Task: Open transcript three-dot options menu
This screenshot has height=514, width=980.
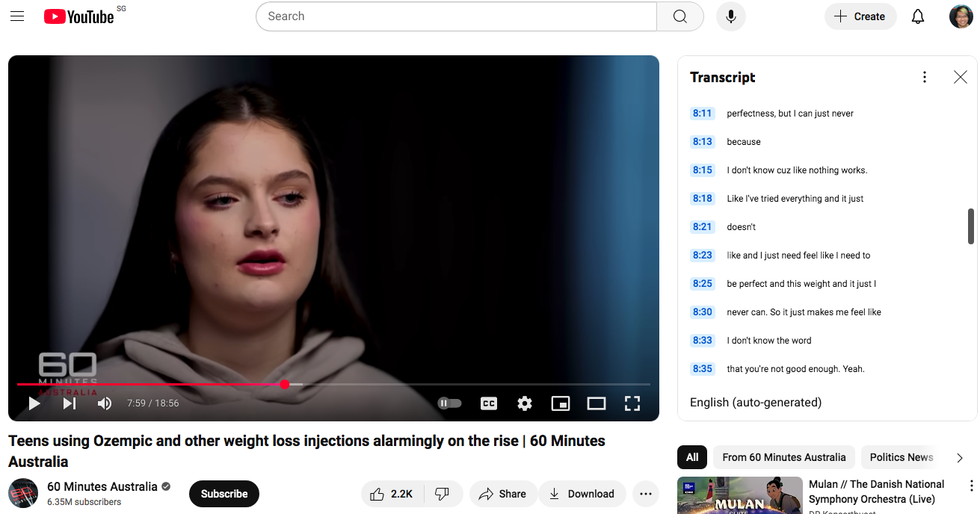Action: (x=925, y=77)
